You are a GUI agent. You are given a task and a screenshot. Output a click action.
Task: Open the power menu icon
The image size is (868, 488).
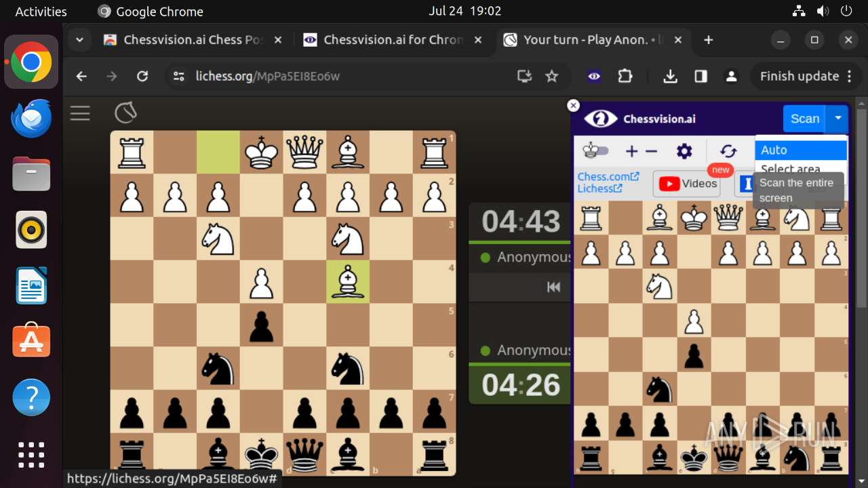(x=846, y=11)
